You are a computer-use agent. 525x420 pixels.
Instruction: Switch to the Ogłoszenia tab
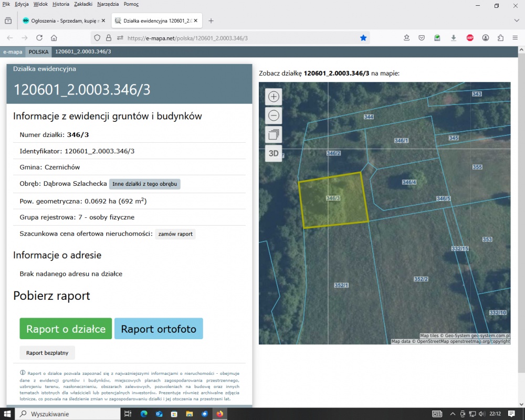click(x=62, y=21)
